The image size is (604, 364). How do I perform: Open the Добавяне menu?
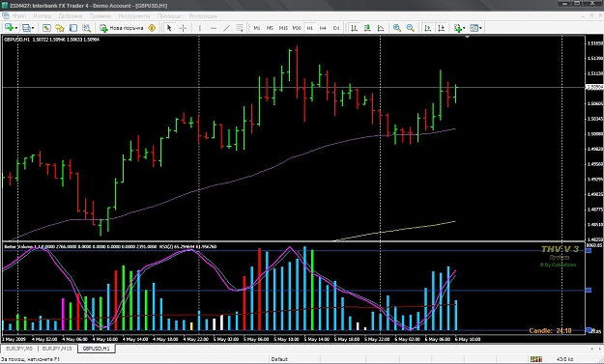[71, 16]
